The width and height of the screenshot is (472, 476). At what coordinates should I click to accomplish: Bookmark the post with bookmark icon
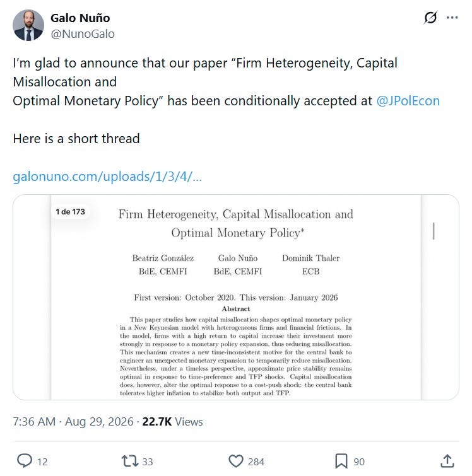(x=341, y=461)
